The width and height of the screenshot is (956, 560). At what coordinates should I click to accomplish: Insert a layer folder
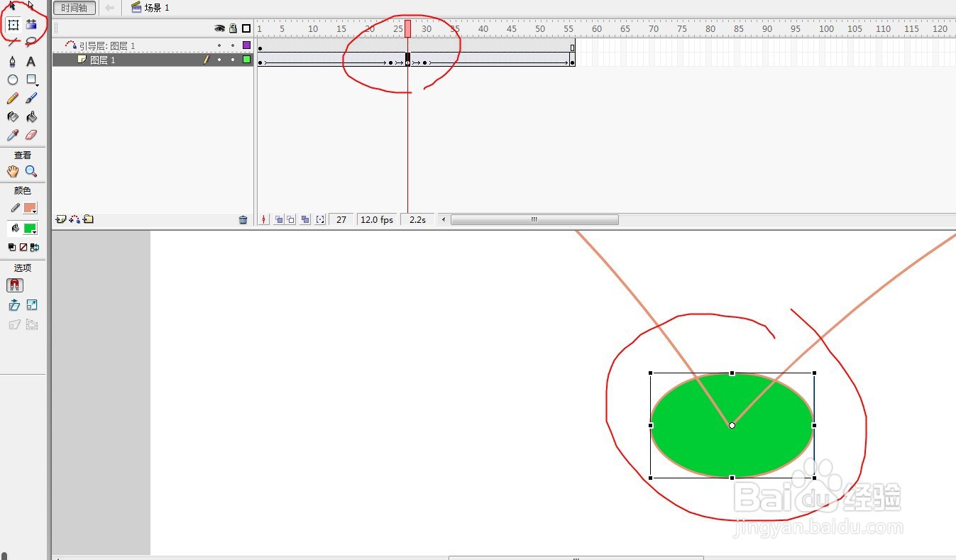click(x=88, y=219)
